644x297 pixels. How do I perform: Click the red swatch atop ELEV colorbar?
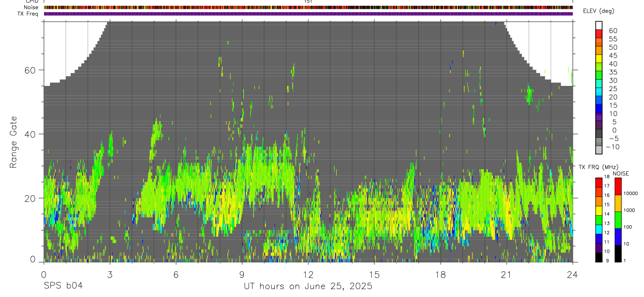coord(599,34)
